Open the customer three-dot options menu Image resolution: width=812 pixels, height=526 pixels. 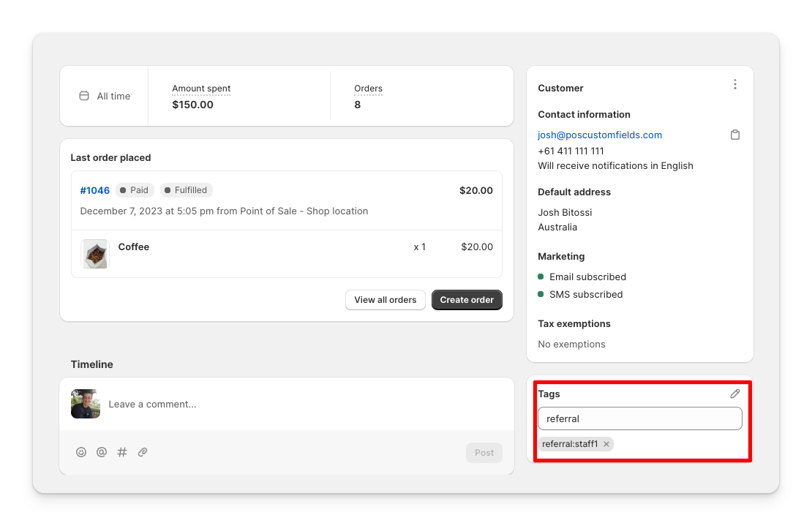[x=735, y=84]
